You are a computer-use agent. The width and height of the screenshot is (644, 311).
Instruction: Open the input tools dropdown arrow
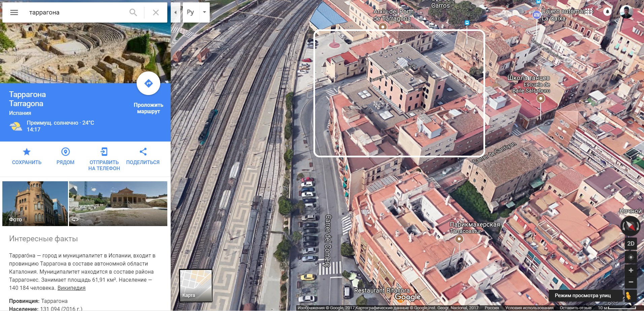204,12
